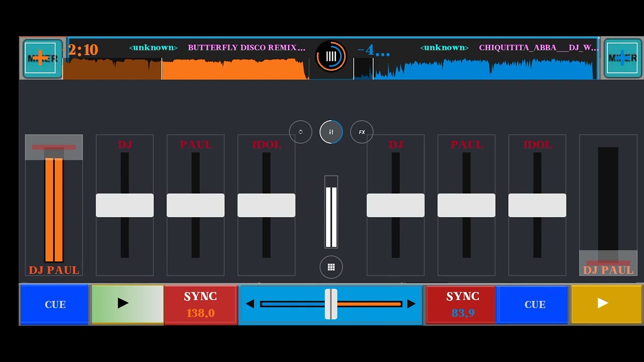644x362 pixels.
Task: Select the mixer EQ round button
Action: 331,132
